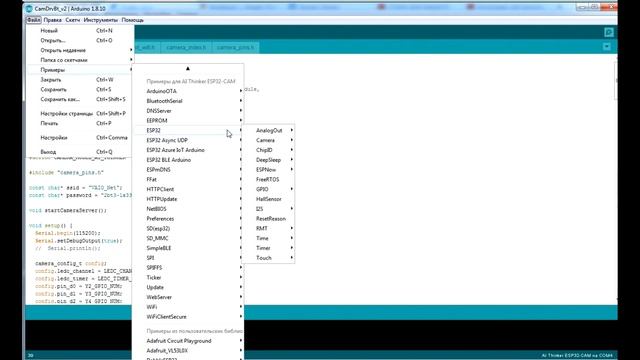This screenshot has height=360, width=640.
Task: Select ResetReason example
Action: click(269, 218)
